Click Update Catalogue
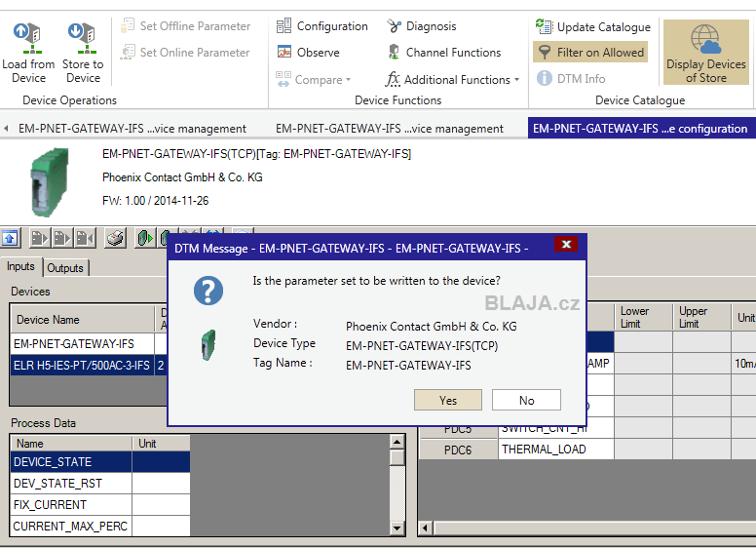756x548 pixels. coord(593,27)
